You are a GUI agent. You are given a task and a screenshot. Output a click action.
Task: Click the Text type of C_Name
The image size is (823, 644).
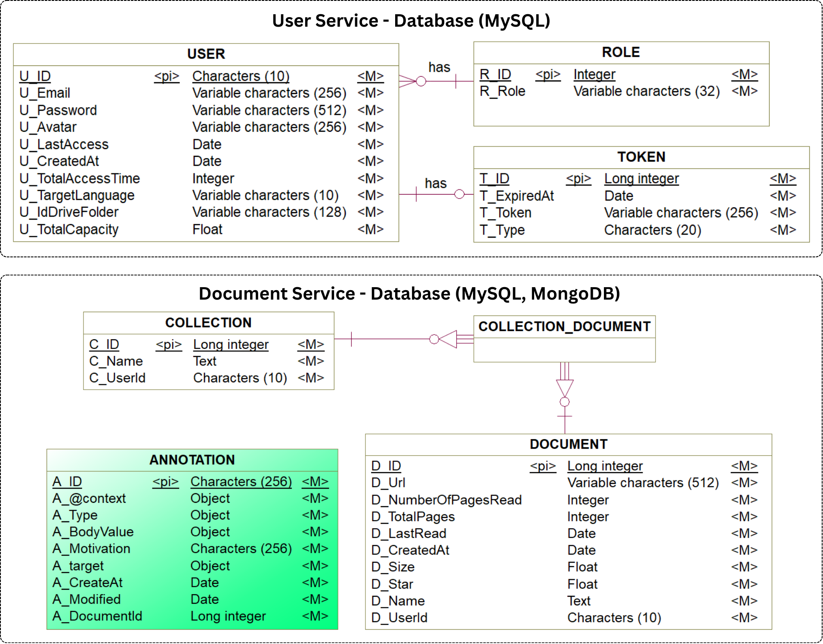click(x=204, y=361)
